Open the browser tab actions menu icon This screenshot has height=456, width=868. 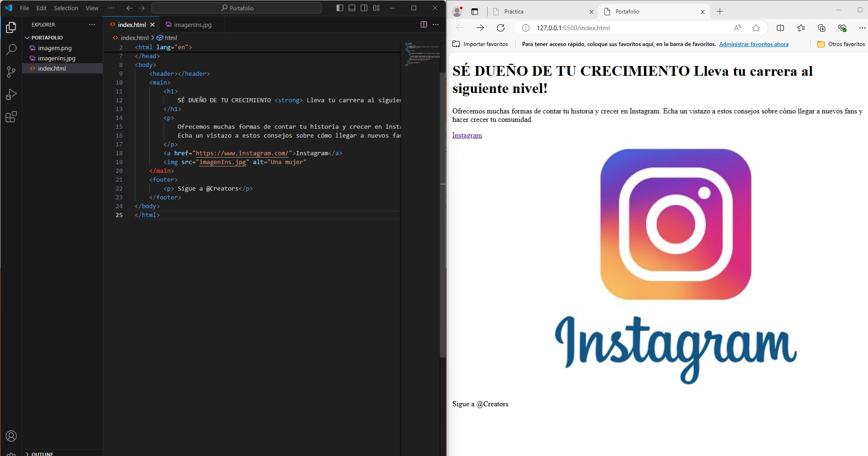tap(475, 12)
